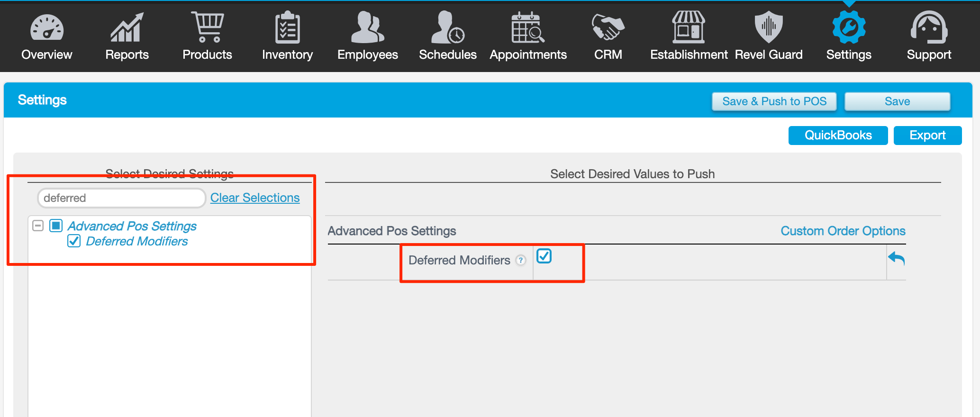Open Appointments calendar icon
The image size is (980, 417).
[528, 27]
